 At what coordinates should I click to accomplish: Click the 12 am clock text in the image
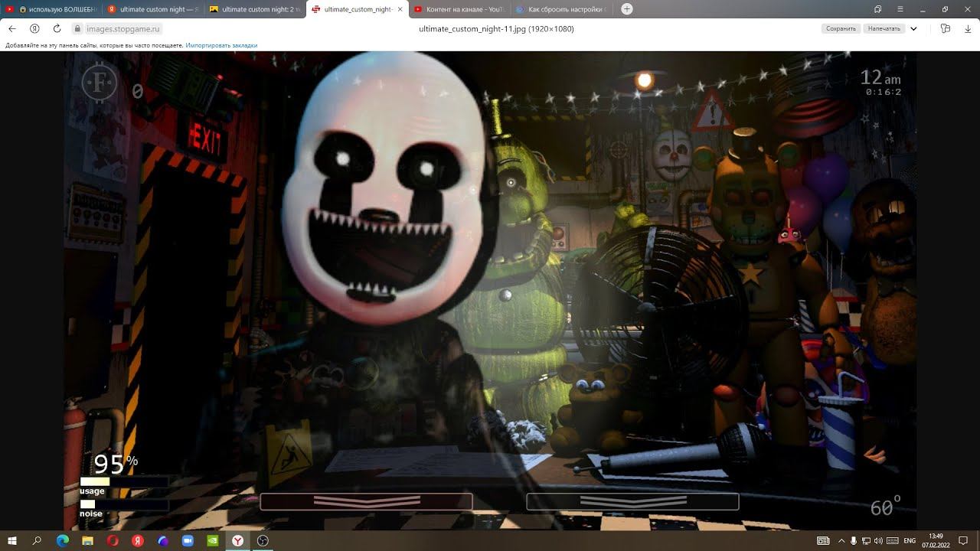click(x=880, y=77)
